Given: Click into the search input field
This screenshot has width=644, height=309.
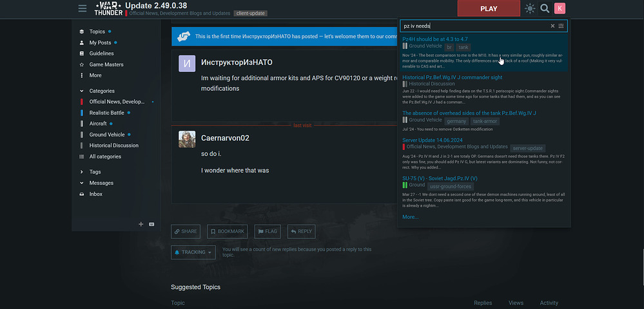Looking at the screenshot, I should click(x=474, y=26).
